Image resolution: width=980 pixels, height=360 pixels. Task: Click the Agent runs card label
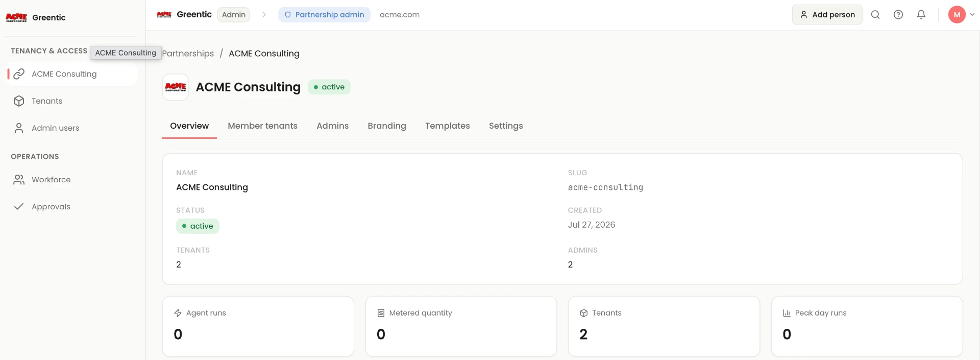coord(206,313)
